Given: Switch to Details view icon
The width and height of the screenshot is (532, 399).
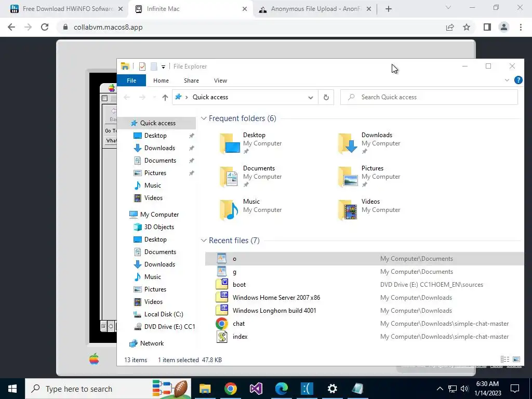Looking at the screenshot, I should click(505, 360).
